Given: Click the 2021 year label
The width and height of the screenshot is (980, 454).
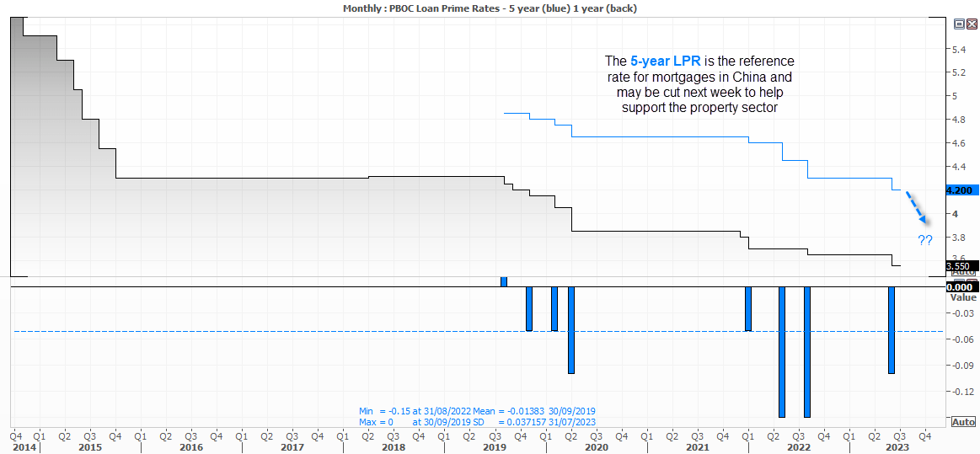Looking at the screenshot, I should click(x=698, y=448).
